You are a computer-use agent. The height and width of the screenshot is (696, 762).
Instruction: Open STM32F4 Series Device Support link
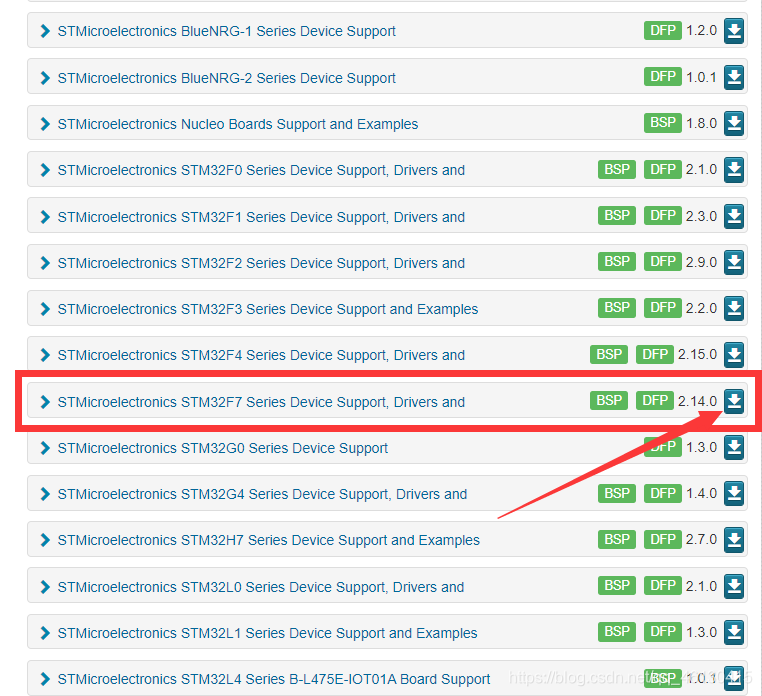[x=261, y=355]
